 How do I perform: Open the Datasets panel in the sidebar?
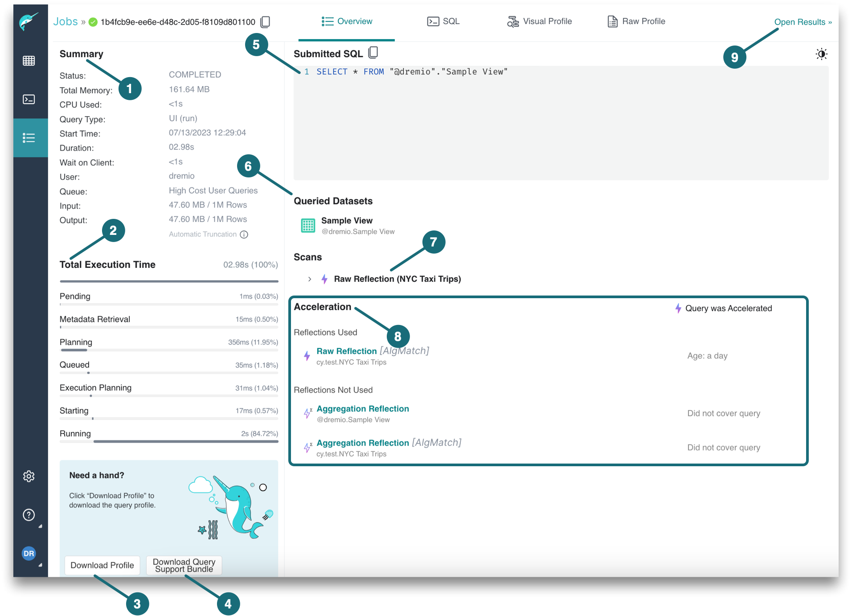[x=29, y=61]
